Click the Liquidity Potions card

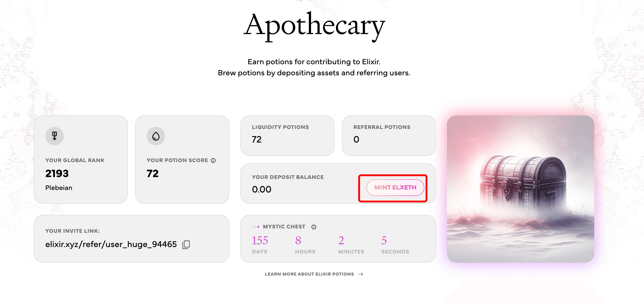point(287,136)
